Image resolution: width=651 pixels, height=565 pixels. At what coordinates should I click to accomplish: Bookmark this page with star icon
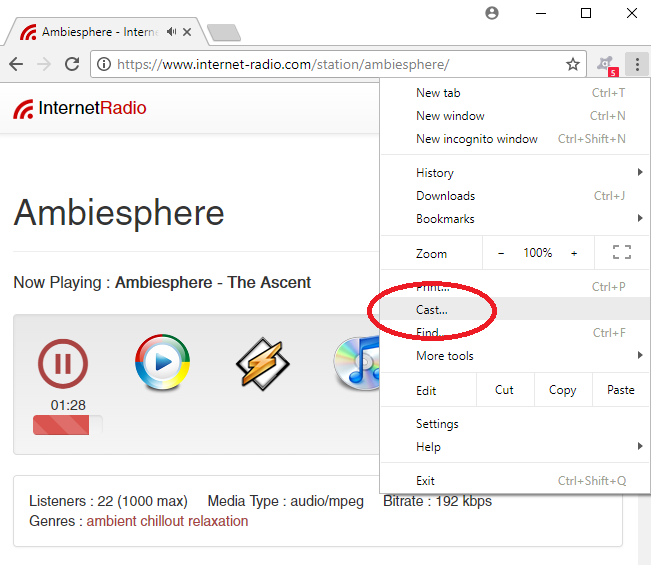[572, 64]
